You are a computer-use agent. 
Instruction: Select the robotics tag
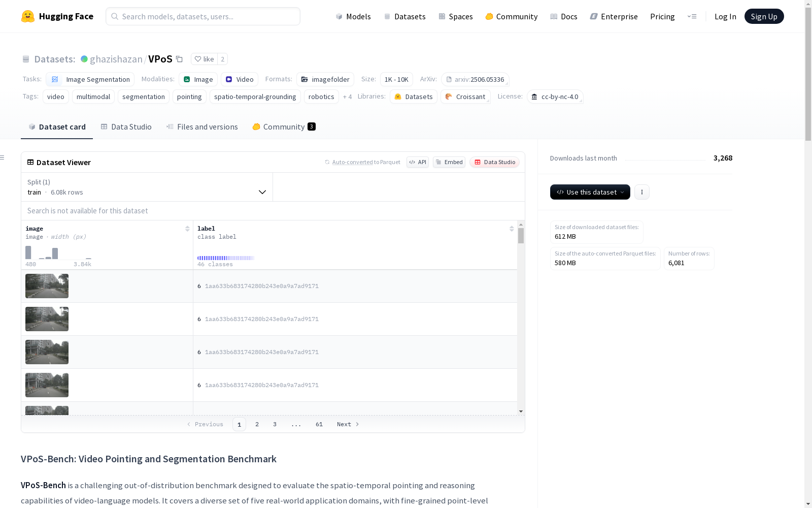click(x=321, y=97)
